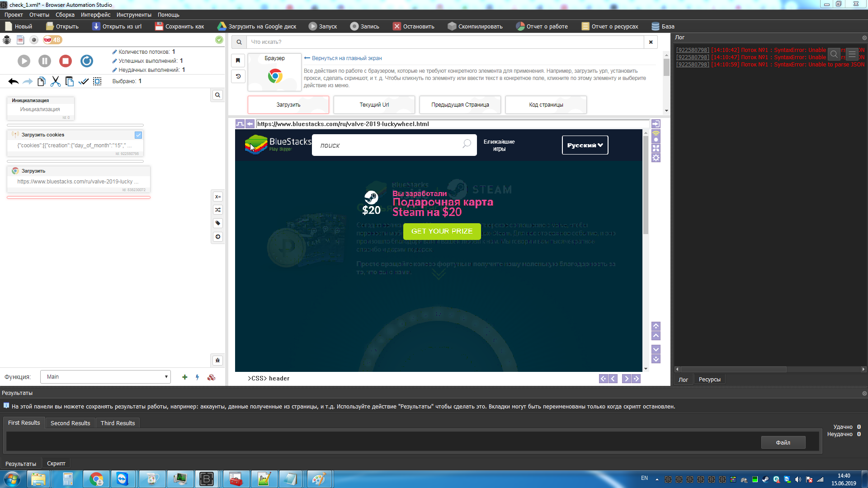Open action history icon below bookmark

(238, 76)
